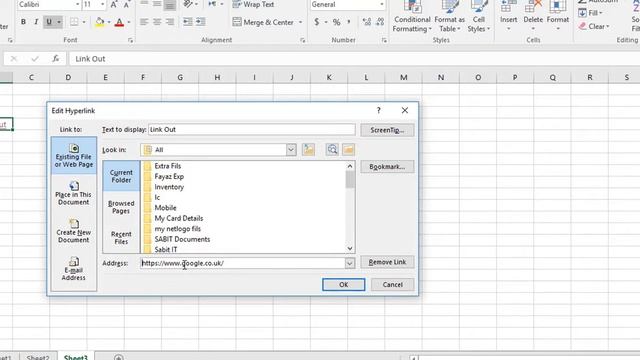Click Browse the Web icon
Viewport: 640px width, 360px height.
332,150
